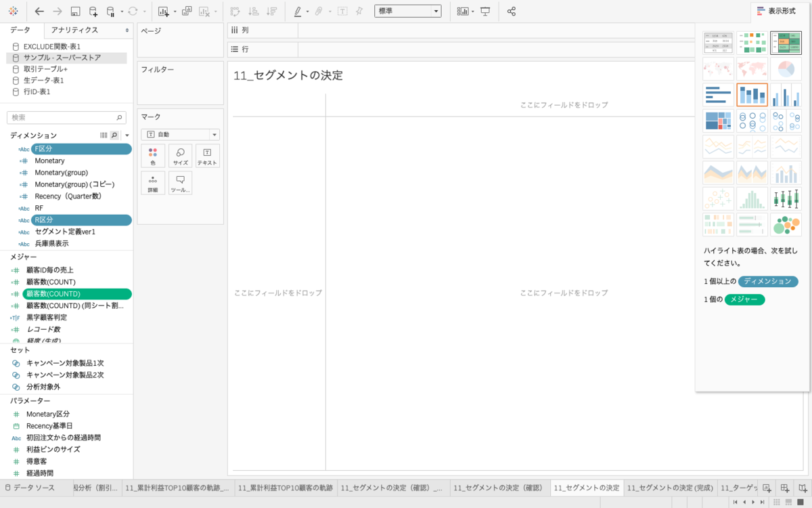Click the ツールヒント tooltip mark button
This screenshot has width=812, height=508.
click(180, 183)
